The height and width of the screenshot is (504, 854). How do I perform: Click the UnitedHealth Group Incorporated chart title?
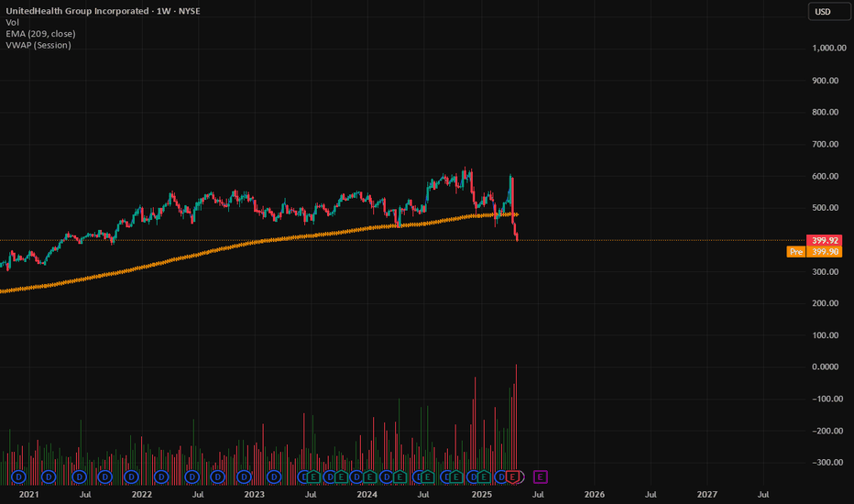pyautogui.click(x=103, y=11)
